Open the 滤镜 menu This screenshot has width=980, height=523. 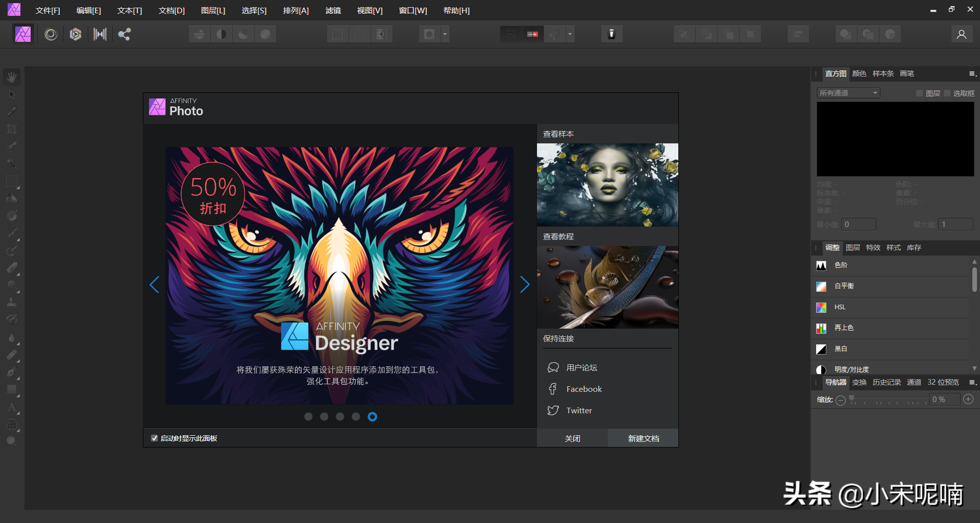click(333, 10)
